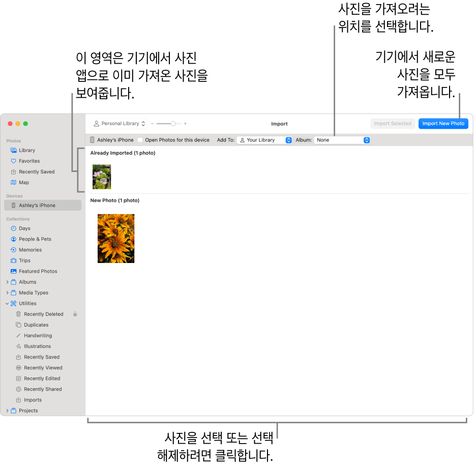Image resolution: width=476 pixels, height=467 pixels.
Task: Click the "New Photo (1 photo)" heading
Action: [115, 201]
